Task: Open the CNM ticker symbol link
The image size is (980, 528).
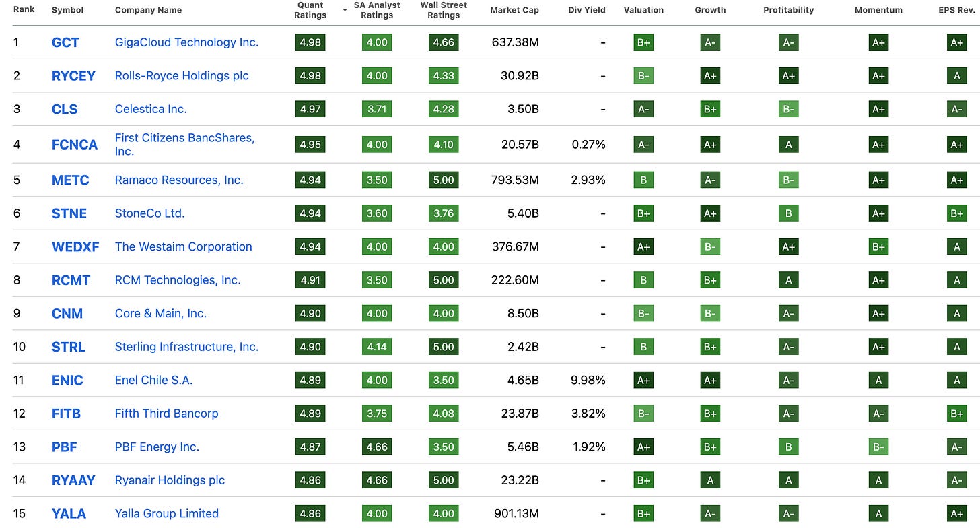Action: [67, 314]
